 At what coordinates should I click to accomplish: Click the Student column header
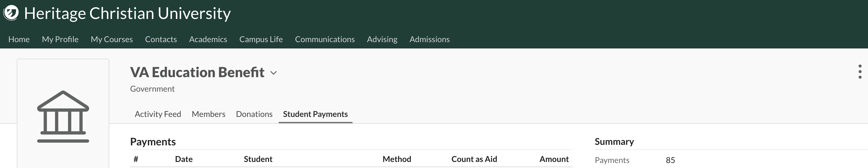click(x=258, y=159)
